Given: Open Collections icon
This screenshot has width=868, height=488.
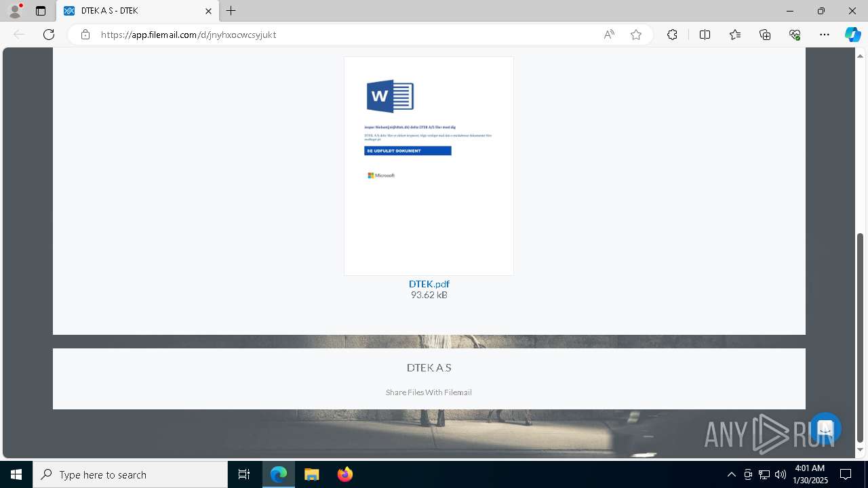Looking at the screenshot, I should 765,35.
